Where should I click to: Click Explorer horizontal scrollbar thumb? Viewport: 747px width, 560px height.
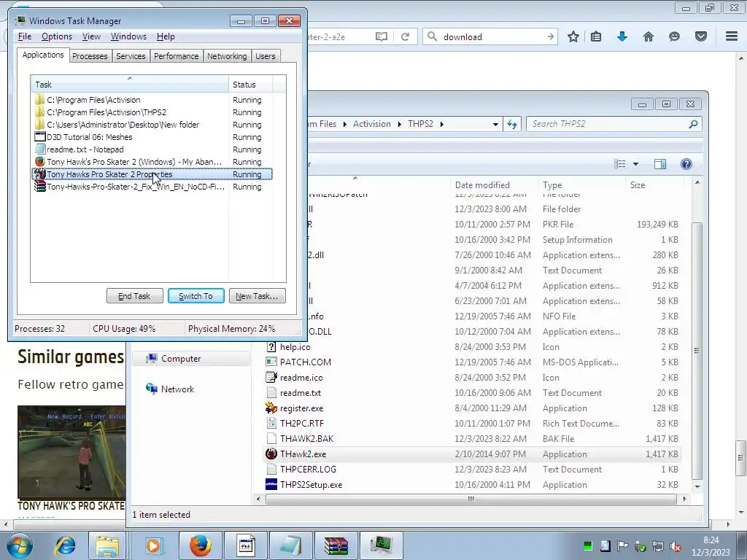point(471,499)
